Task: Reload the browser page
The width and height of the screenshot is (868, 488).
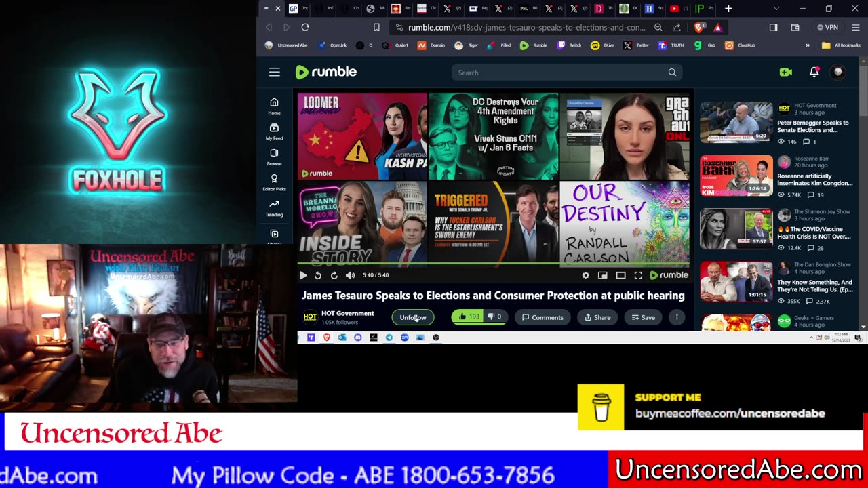Action: [305, 27]
